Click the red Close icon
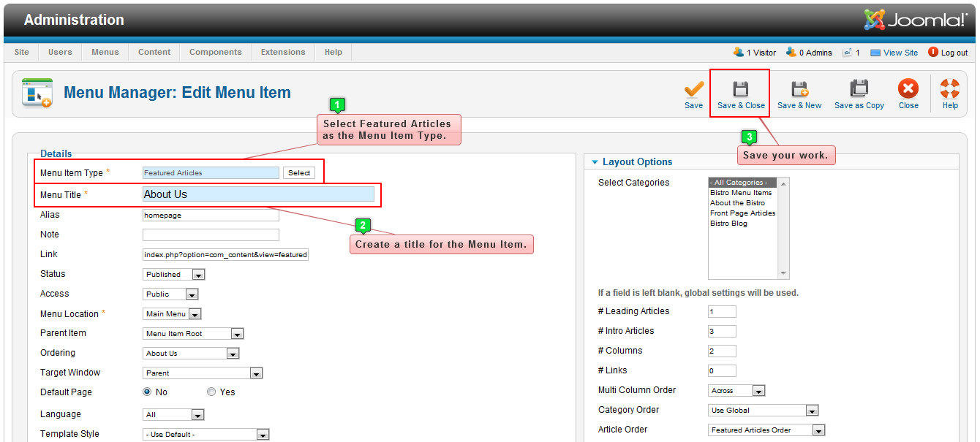The height and width of the screenshot is (442, 980). pyautogui.click(x=908, y=90)
